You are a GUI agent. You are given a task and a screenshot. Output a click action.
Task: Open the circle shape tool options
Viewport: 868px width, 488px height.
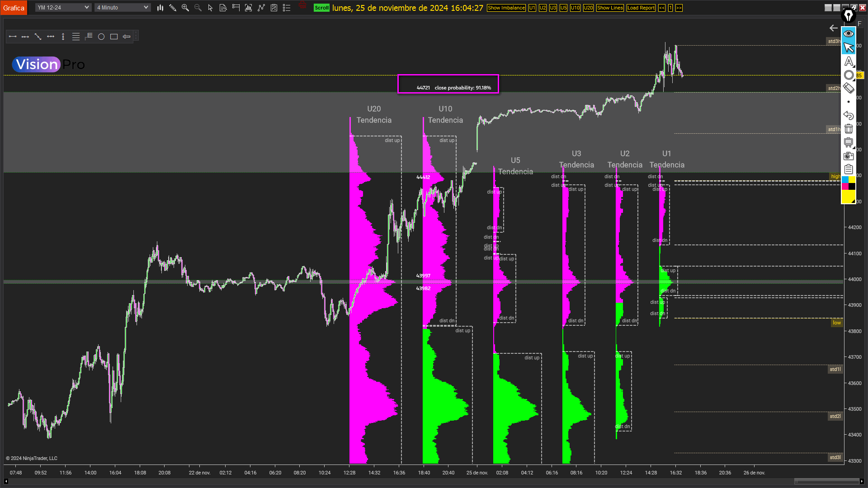tap(849, 75)
